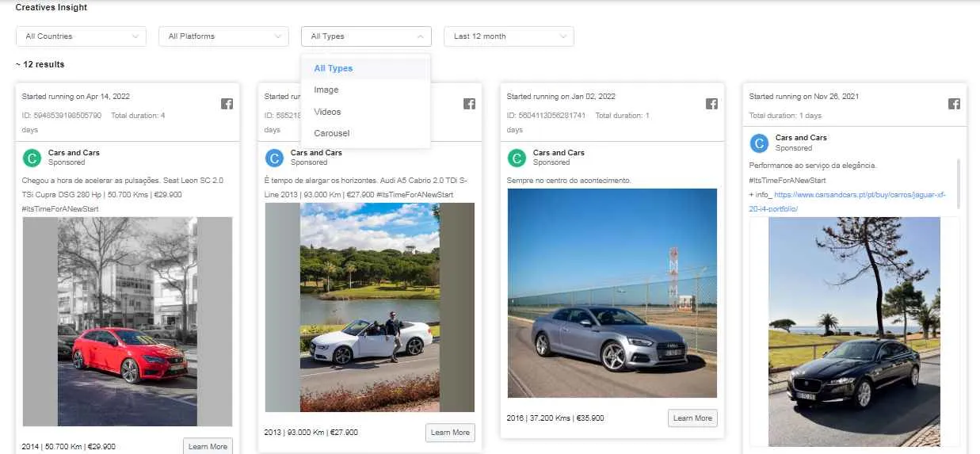Click blue avatar on the Jaguar ad card
The width and height of the screenshot is (980, 454).
tap(759, 143)
